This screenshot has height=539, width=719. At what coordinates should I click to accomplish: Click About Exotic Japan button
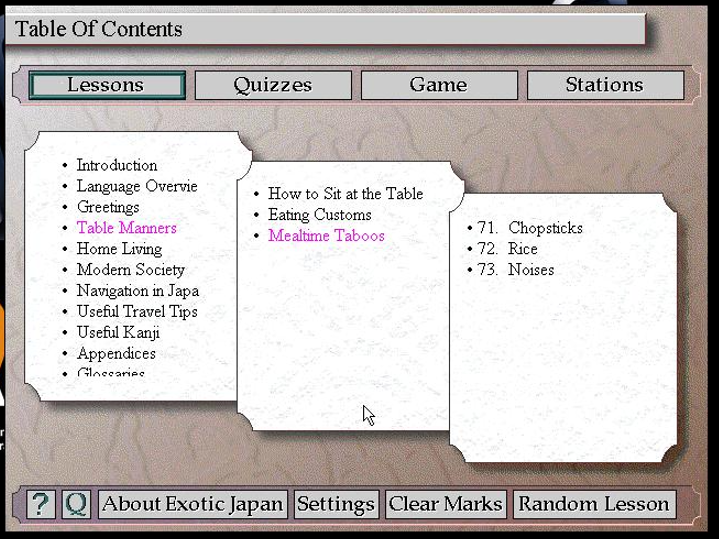click(193, 504)
